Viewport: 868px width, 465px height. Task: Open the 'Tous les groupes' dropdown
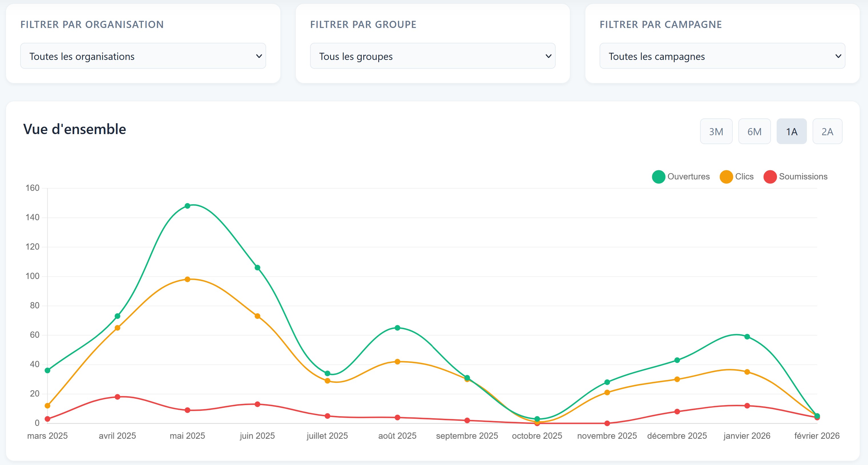[x=432, y=56]
